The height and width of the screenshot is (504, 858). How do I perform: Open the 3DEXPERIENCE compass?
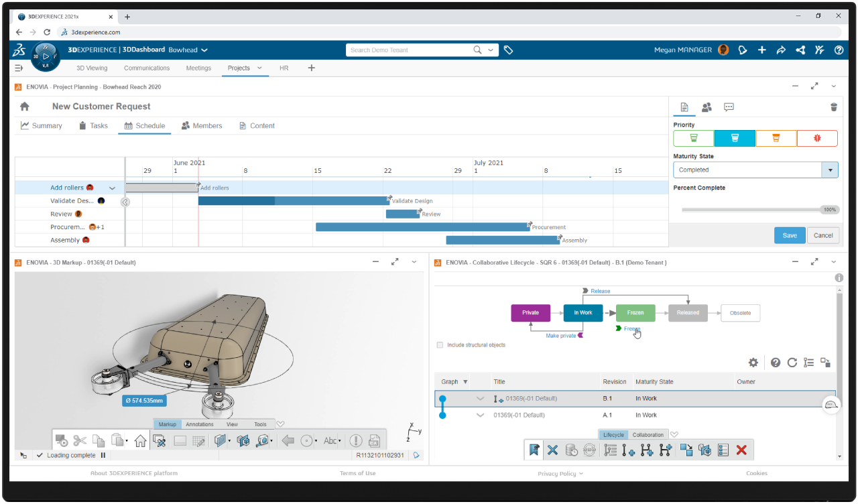pos(46,57)
